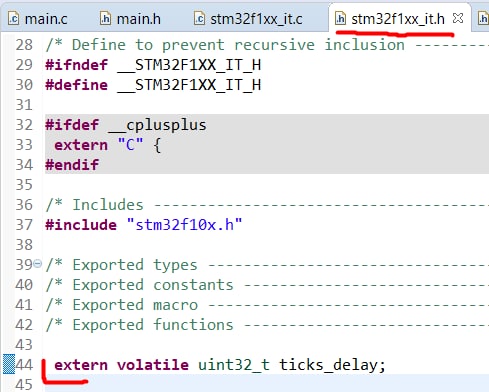
Task: Click the 'Define to prevent recursive inclusion' comment
Action: [238, 45]
